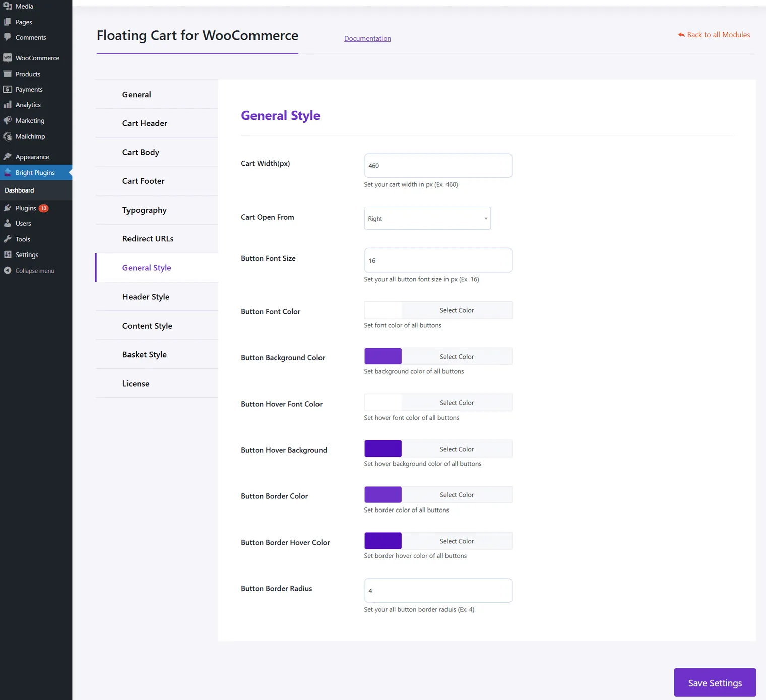Click the Appearance paintbrush icon

(8, 157)
